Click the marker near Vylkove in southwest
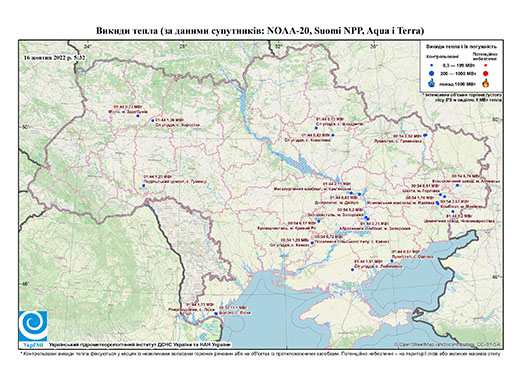520x368 pixels. coord(216,313)
